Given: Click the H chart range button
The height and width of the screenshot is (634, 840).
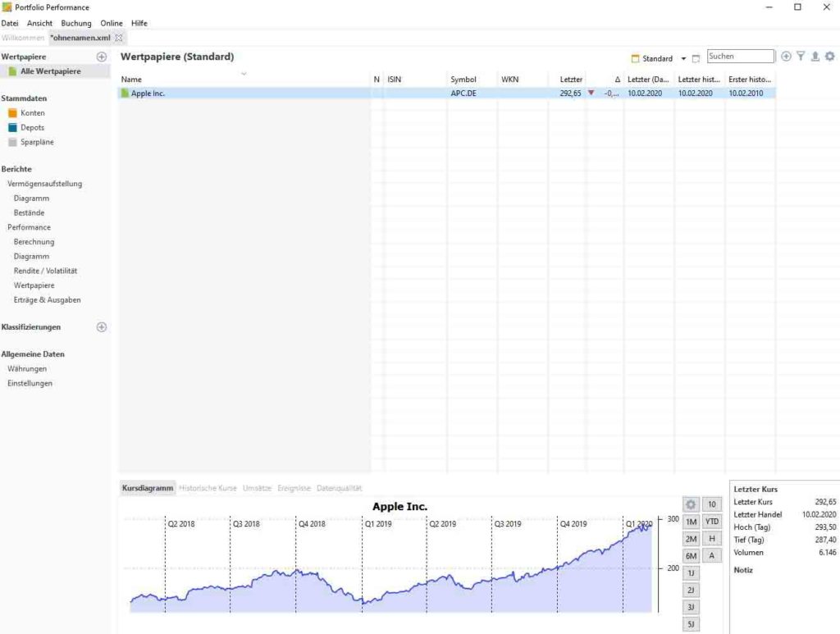Looking at the screenshot, I should click(712, 539).
